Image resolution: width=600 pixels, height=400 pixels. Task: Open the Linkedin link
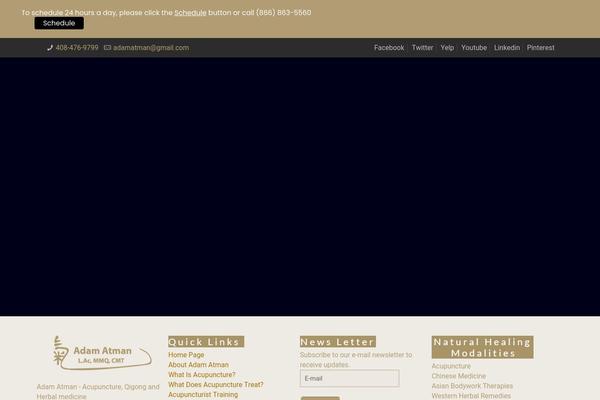[507, 48]
